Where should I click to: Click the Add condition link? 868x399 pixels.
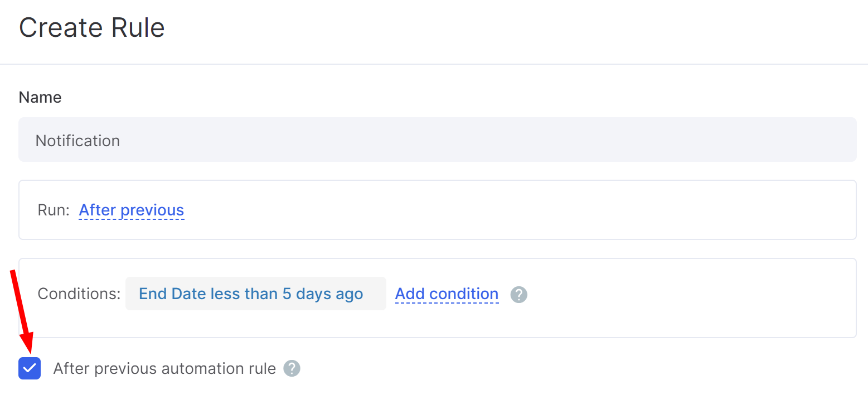[x=447, y=294]
